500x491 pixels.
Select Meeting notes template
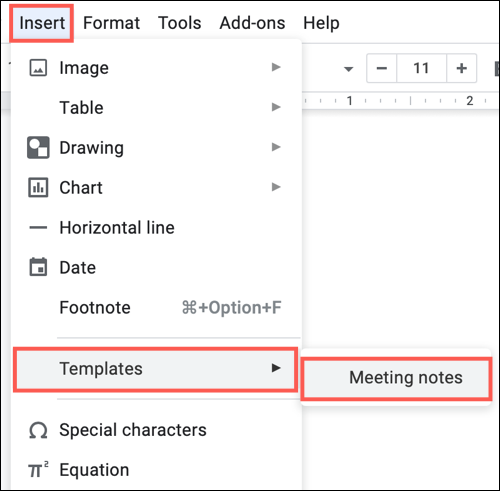[x=396, y=378]
